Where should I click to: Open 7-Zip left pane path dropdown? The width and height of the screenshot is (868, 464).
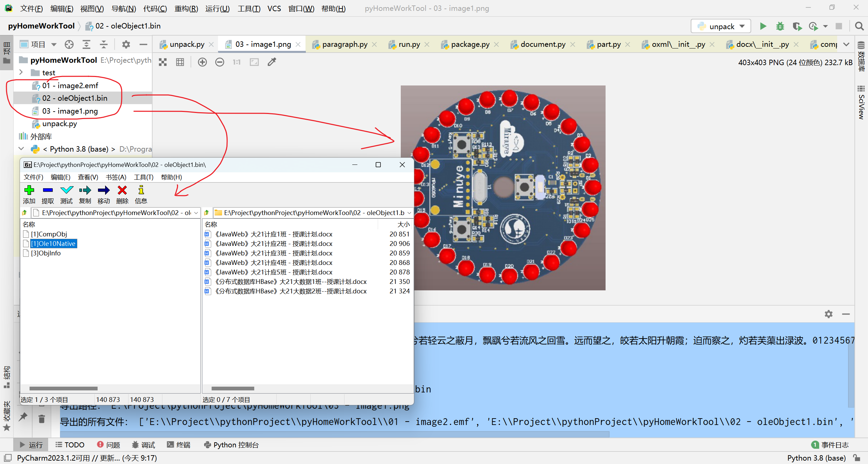[x=196, y=213]
